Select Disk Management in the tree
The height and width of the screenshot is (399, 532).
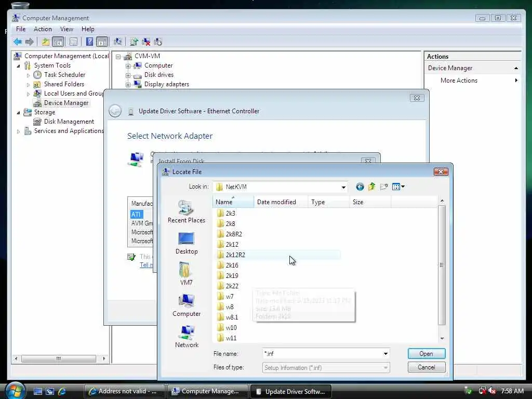pos(69,122)
